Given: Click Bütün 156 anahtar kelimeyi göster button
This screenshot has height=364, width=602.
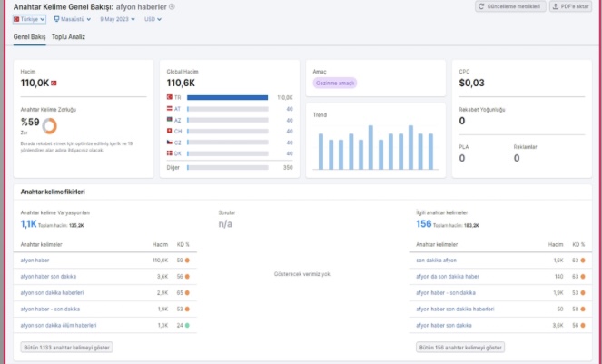Looking at the screenshot, I should tap(460, 348).
